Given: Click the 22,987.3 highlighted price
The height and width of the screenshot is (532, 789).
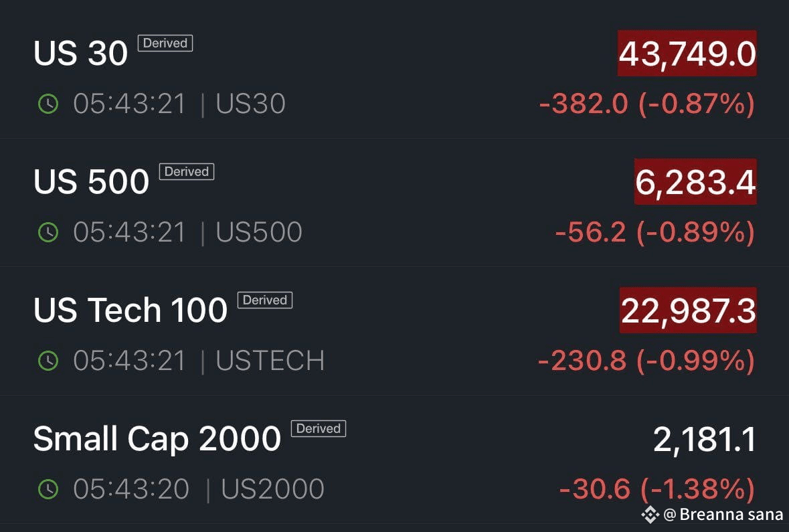Looking at the screenshot, I should [688, 311].
